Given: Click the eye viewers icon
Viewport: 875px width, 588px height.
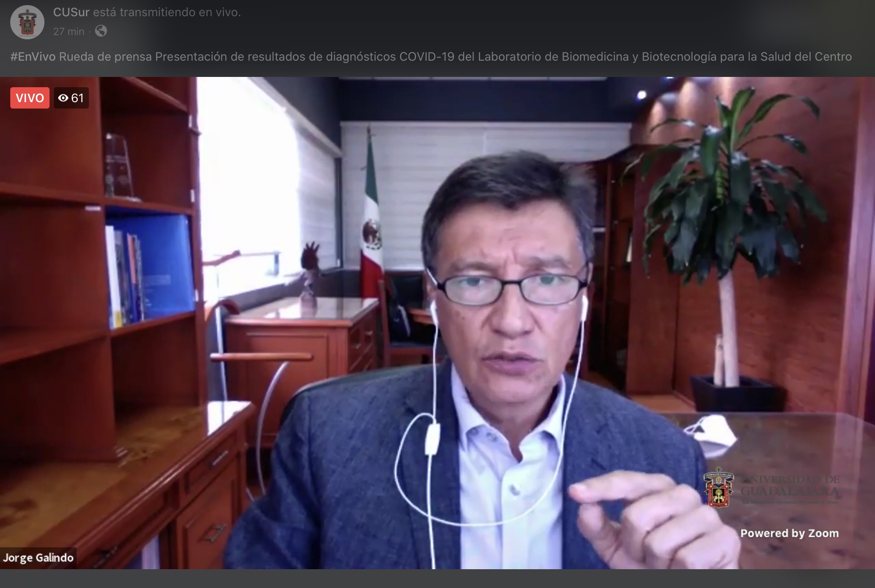Looking at the screenshot, I should 63,98.
